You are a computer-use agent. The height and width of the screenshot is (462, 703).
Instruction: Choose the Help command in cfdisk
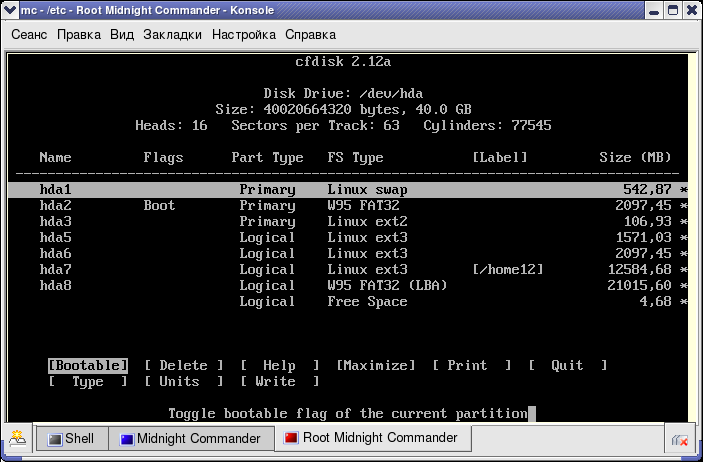pyautogui.click(x=280, y=366)
